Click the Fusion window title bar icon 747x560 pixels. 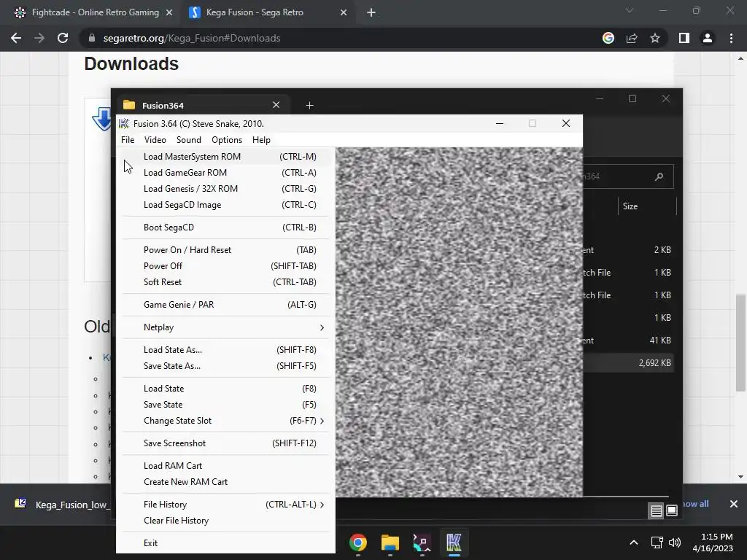click(x=124, y=124)
